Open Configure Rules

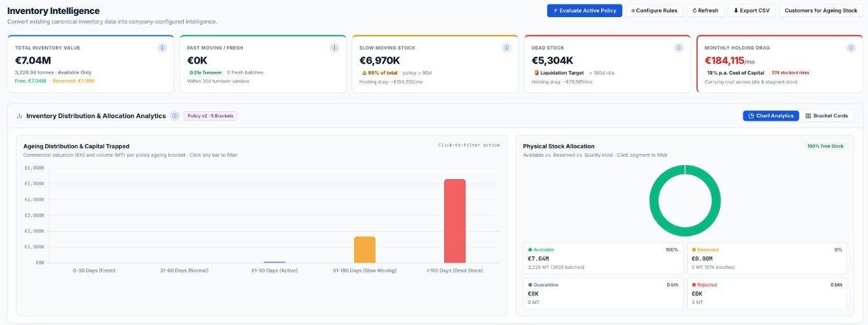[654, 11]
